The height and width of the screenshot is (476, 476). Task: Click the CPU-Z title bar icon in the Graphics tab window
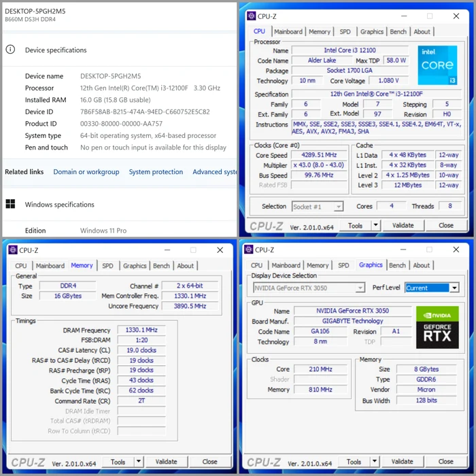tap(249, 250)
